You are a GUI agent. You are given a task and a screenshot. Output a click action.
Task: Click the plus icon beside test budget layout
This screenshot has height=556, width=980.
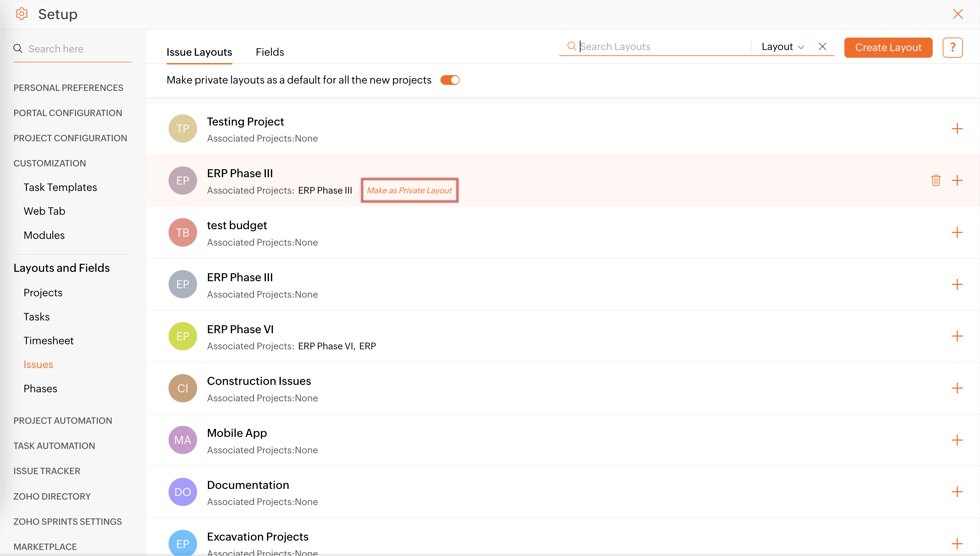coord(957,232)
